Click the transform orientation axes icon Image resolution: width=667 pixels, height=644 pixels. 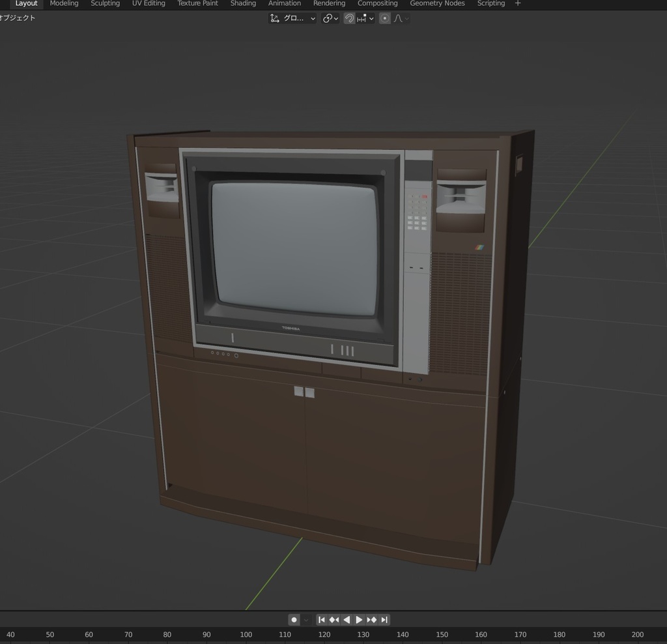coord(276,18)
